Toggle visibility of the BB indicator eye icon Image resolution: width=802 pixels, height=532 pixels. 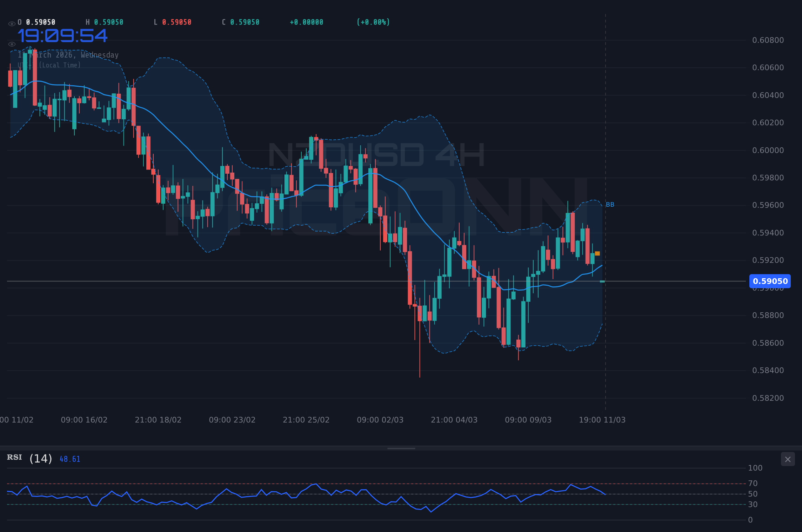12,44
